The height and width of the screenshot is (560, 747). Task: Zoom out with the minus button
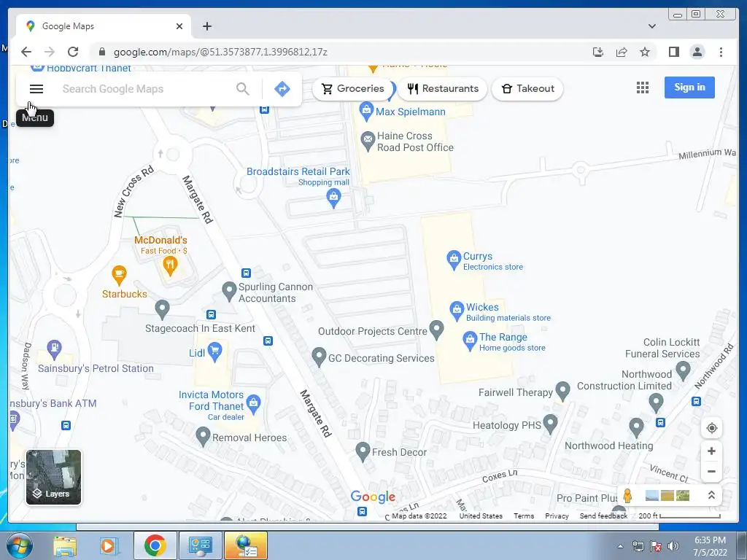[x=712, y=472]
